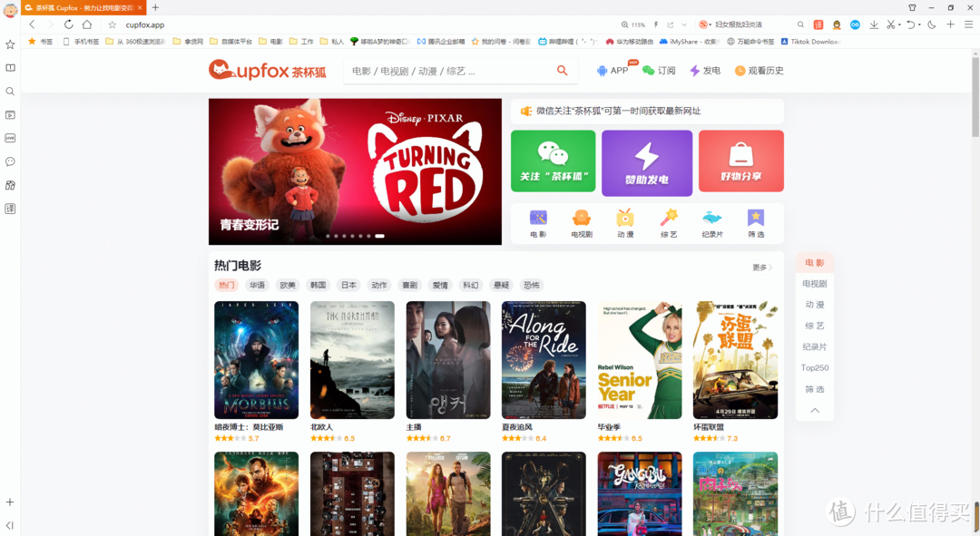Select the 动作 movie filter tab

(x=379, y=285)
